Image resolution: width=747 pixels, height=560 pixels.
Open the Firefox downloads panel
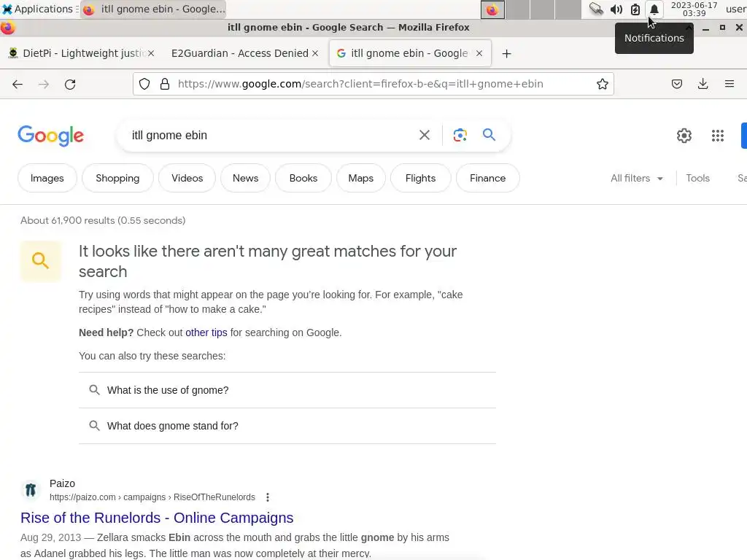703,85
